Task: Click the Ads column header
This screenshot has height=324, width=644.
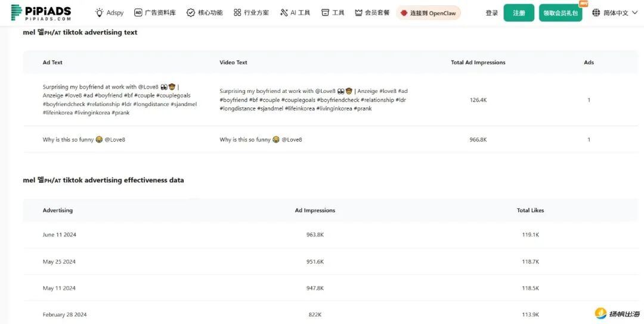Action: pyautogui.click(x=589, y=63)
